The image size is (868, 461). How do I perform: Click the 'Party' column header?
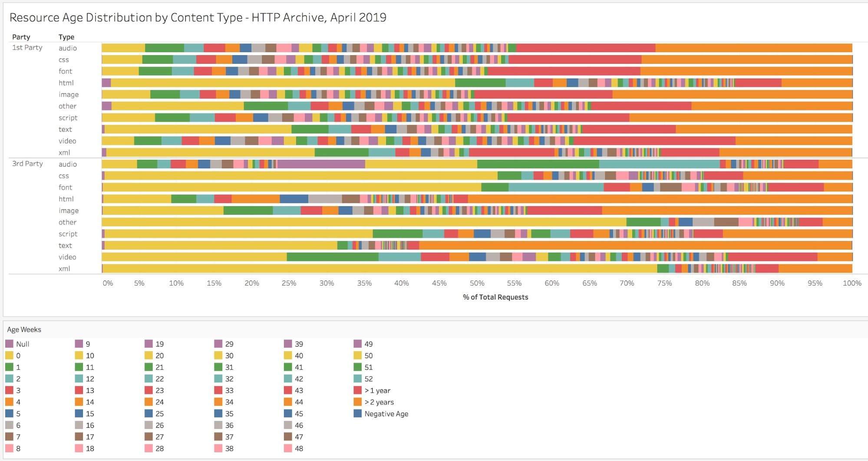tap(21, 37)
